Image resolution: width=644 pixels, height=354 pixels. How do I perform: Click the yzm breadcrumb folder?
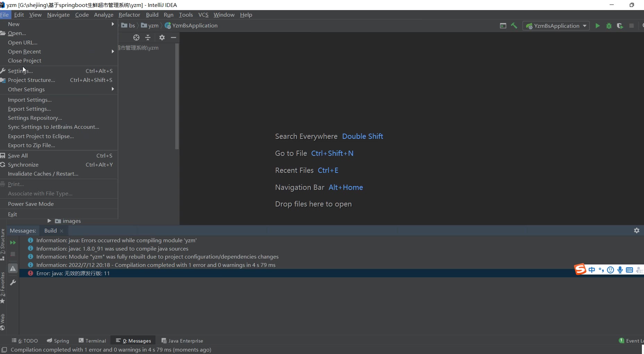150,25
